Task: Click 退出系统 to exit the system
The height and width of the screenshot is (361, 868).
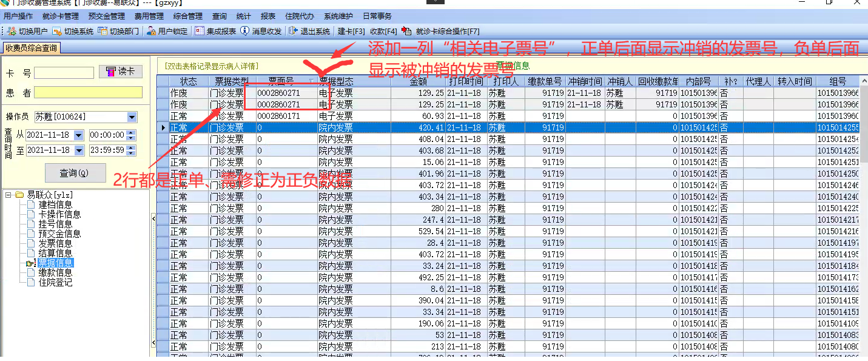Action: pyautogui.click(x=309, y=31)
